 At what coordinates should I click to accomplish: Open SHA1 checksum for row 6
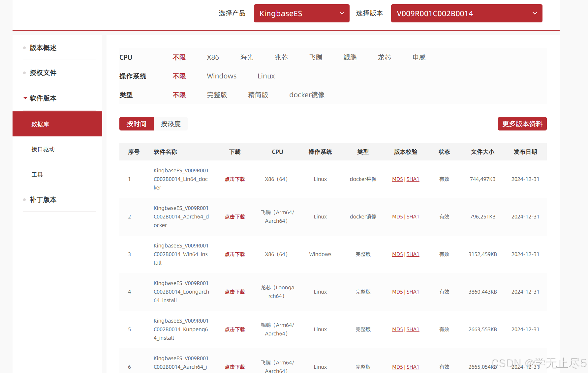coord(413,367)
